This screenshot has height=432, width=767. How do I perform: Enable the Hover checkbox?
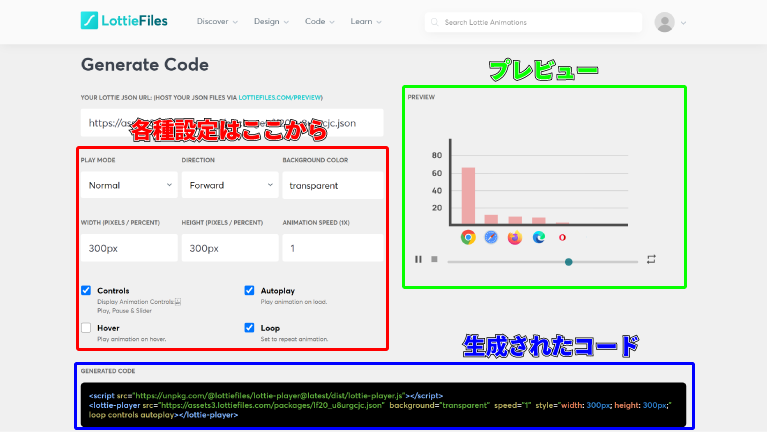[x=86, y=327]
